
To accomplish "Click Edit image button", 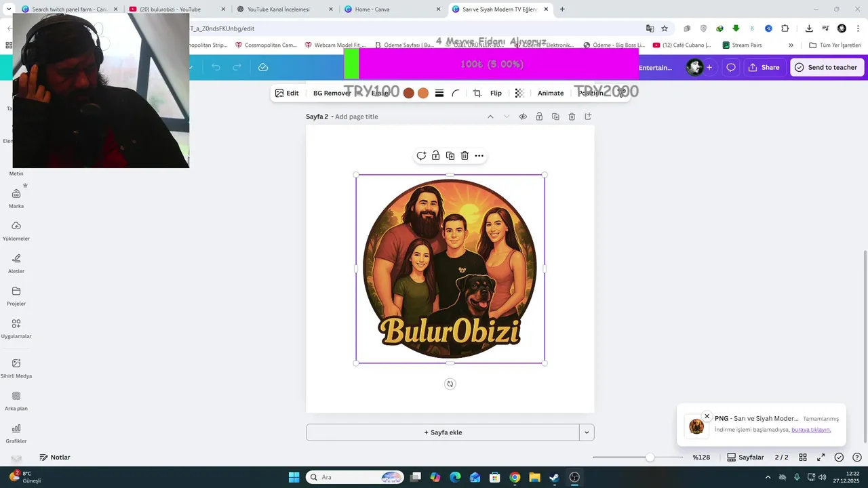I will [287, 93].
